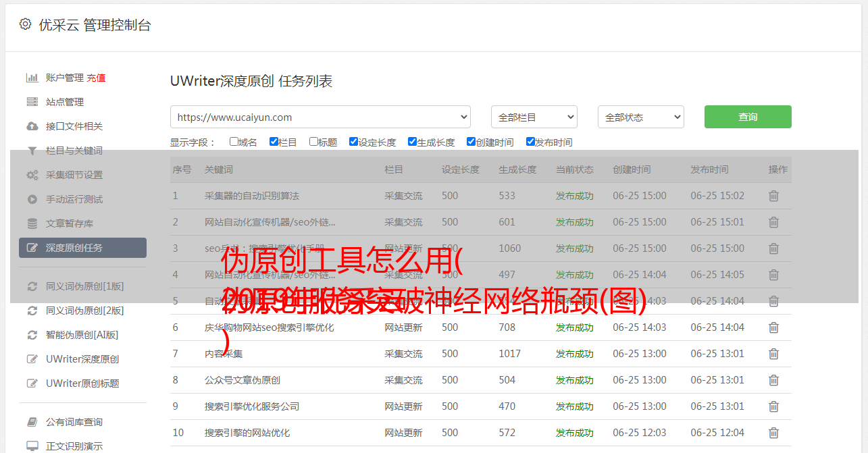Viewport: 868px width, 453px height.
Task: Click the generated length value 1017
Action: point(510,354)
